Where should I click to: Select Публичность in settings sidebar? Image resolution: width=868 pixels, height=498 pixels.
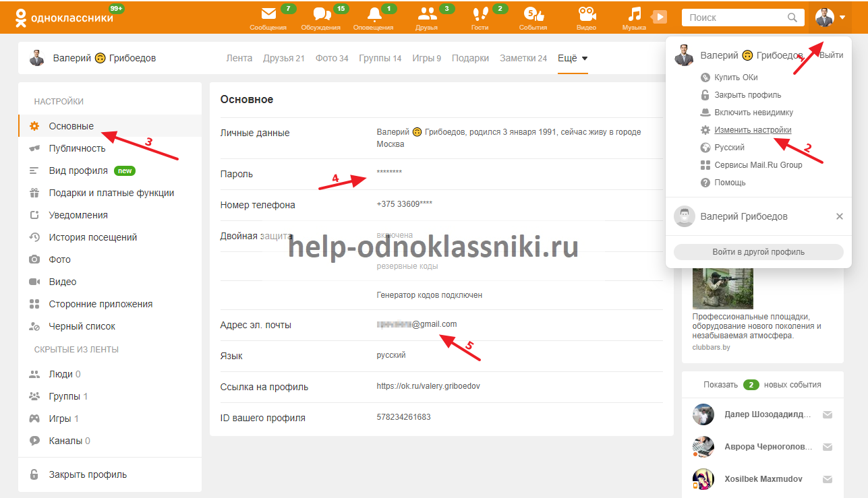click(x=77, y=148)
